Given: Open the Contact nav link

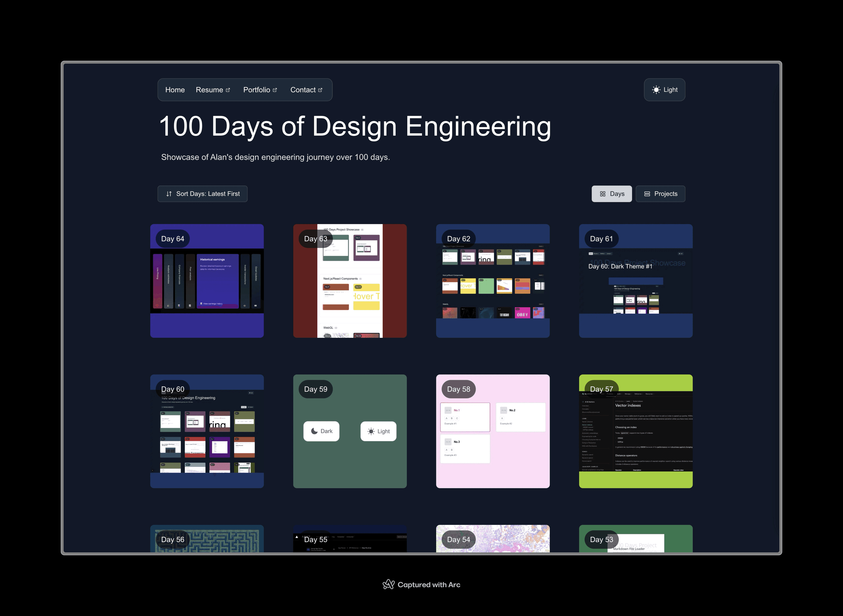Looking at the screenshot, I should coord(306,90).
